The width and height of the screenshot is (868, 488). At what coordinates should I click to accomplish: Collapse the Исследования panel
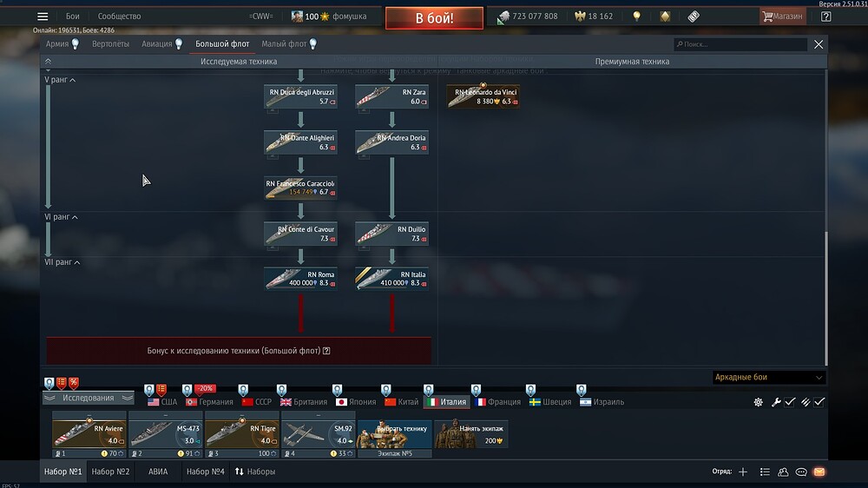(88, 398)
